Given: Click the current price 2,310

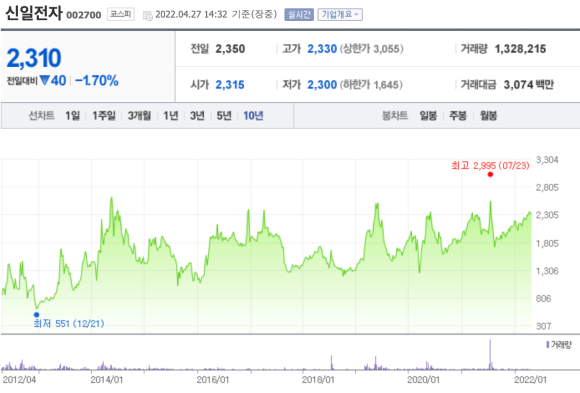Looking at the screenshot, I should point(34,58).
